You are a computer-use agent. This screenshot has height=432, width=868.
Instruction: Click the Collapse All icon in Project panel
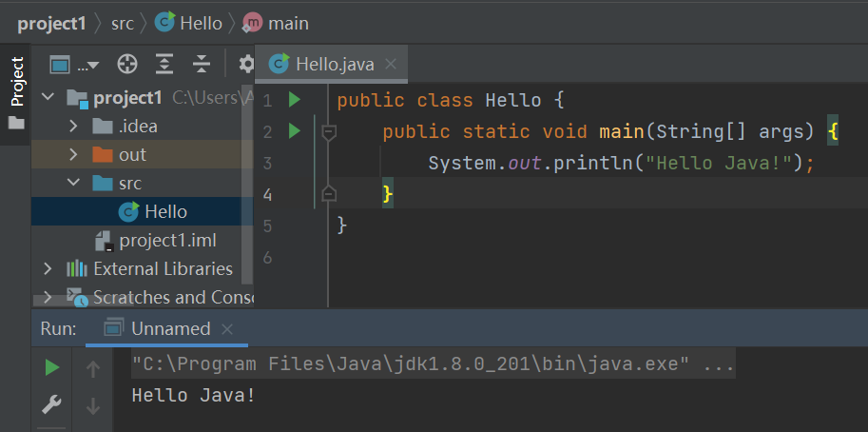pyautogui.click(x=201, y=64)
